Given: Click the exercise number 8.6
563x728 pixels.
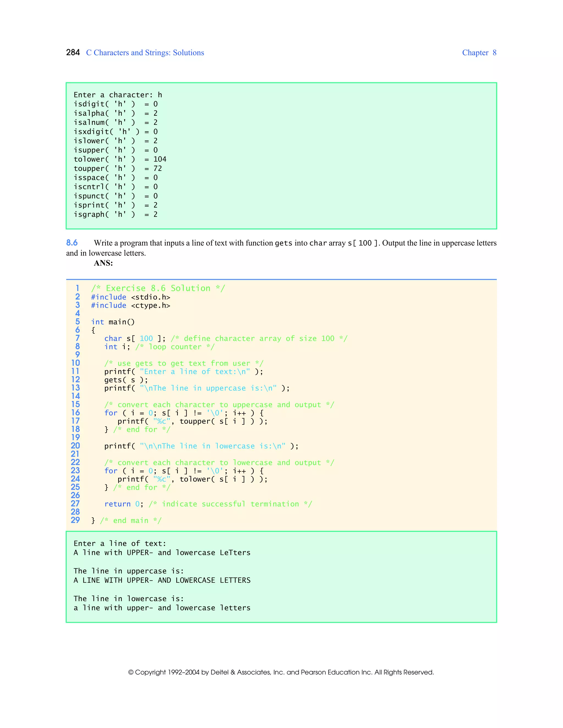Looking at the screenshot, I should (72, 243).
